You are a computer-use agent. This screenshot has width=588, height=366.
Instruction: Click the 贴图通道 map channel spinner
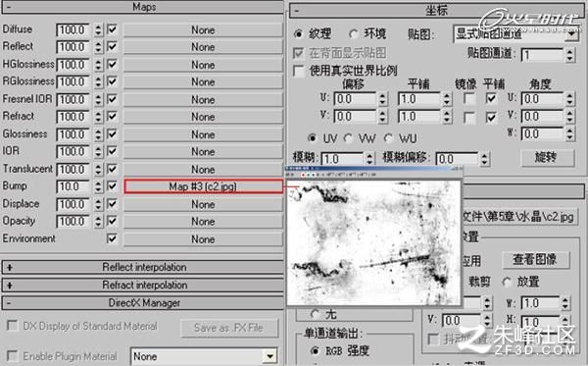pos(570,55)
